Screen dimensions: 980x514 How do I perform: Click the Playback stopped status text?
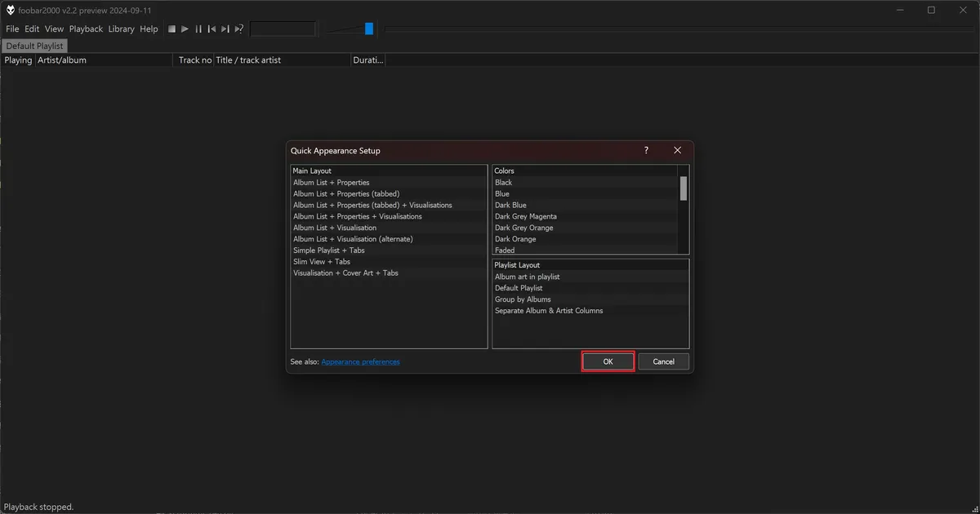[40, 507]
